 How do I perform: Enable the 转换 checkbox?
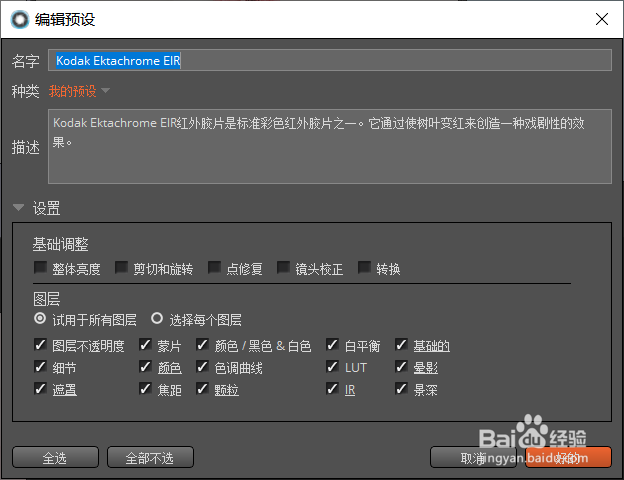click(364, 267)
